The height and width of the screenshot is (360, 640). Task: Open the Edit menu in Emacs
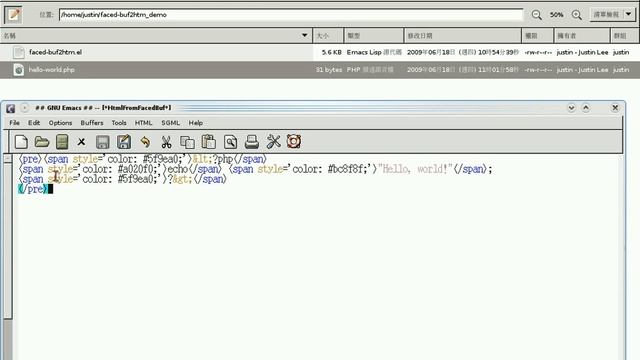click(34, 123)
